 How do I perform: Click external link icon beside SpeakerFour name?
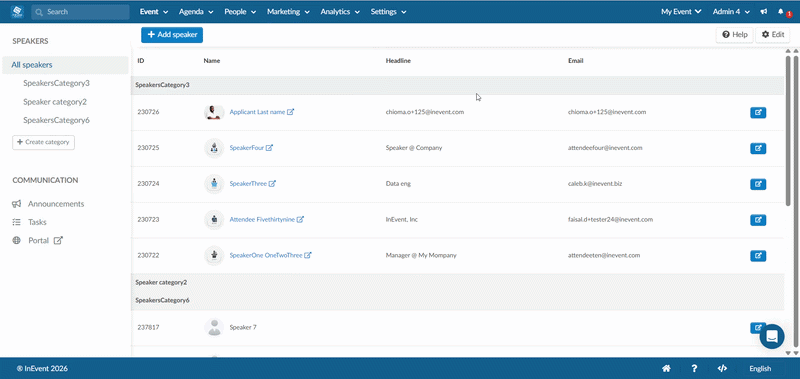(x=269, y=148)
